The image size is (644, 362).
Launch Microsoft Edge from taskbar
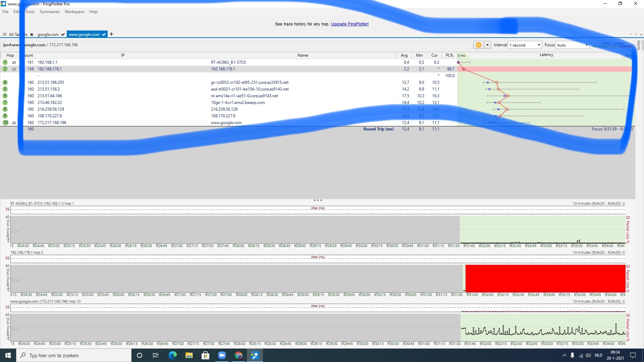pos(172,355)
